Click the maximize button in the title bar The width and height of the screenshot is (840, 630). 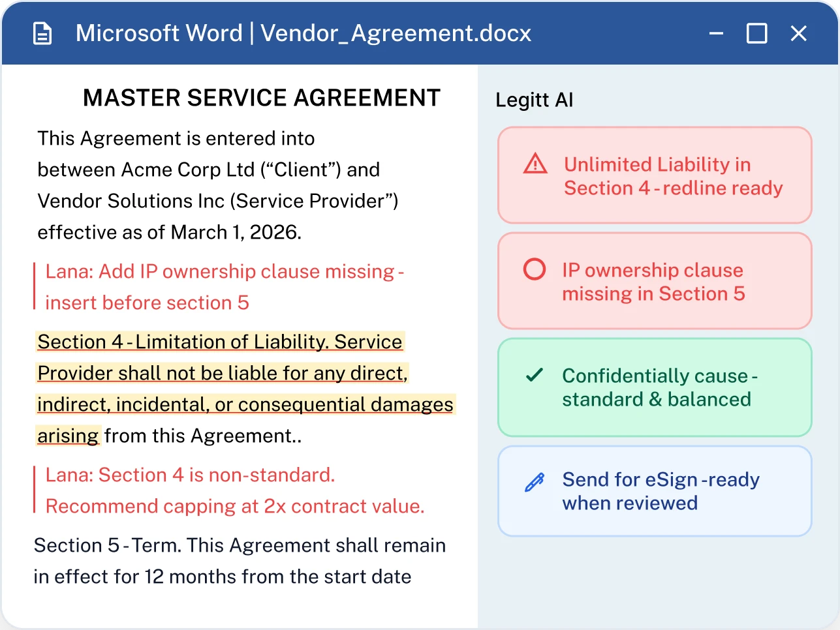pos(756,33)
